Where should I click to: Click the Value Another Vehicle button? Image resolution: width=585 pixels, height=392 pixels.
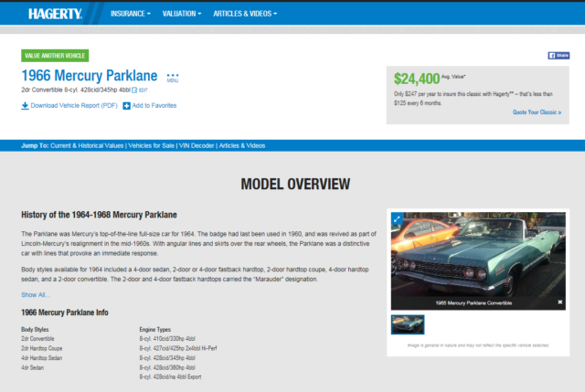(x=55, y=56)
